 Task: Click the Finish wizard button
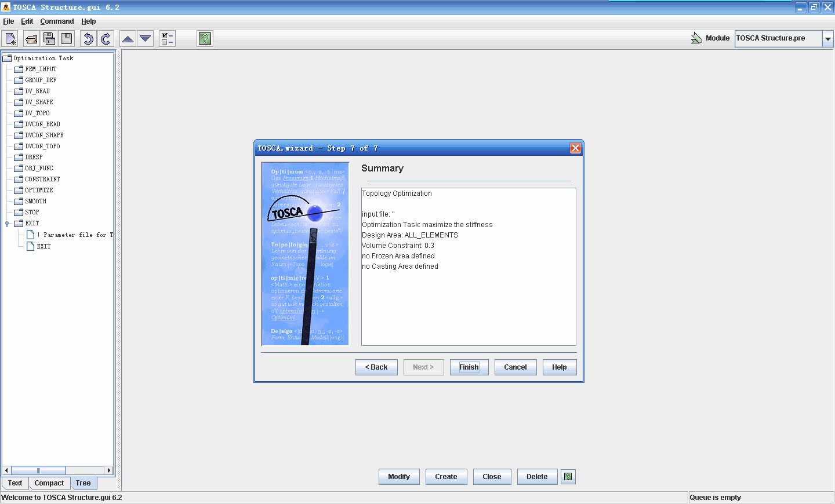coord(469,367)
